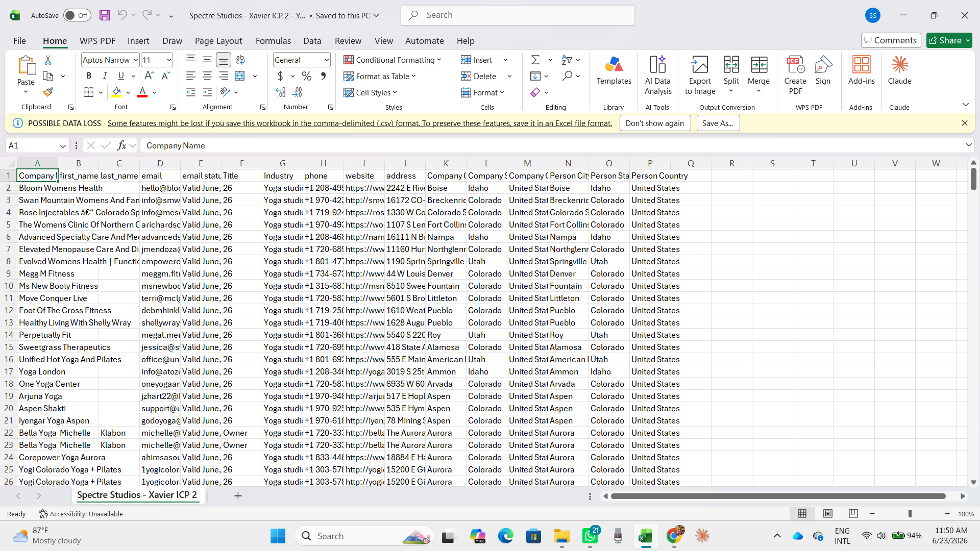The width and height of the screenshot is (980, 551).
Task: Open the Paste dropdown arrow
Action: 26,92
